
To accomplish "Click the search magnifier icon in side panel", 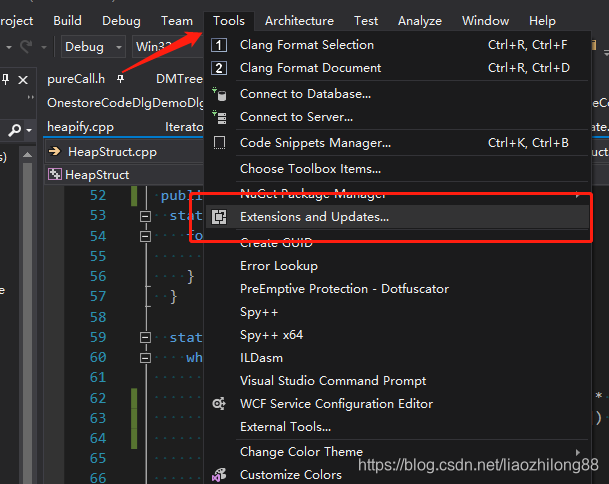I will (x=15, y=130).
